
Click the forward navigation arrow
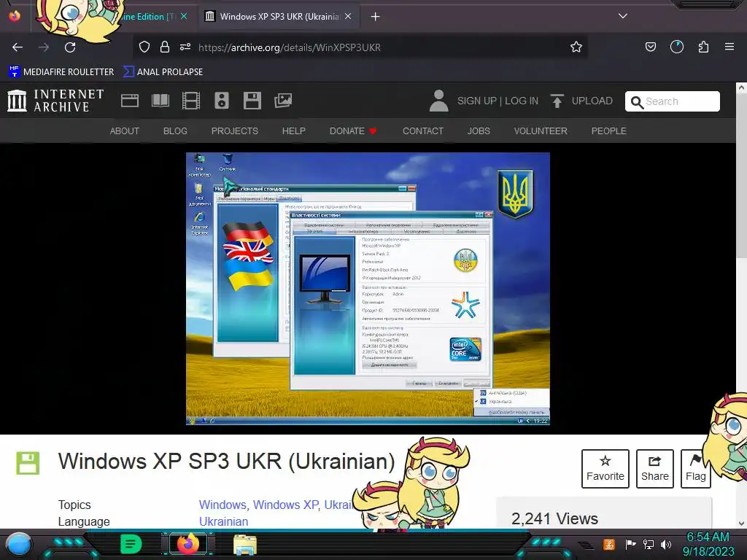44,47
